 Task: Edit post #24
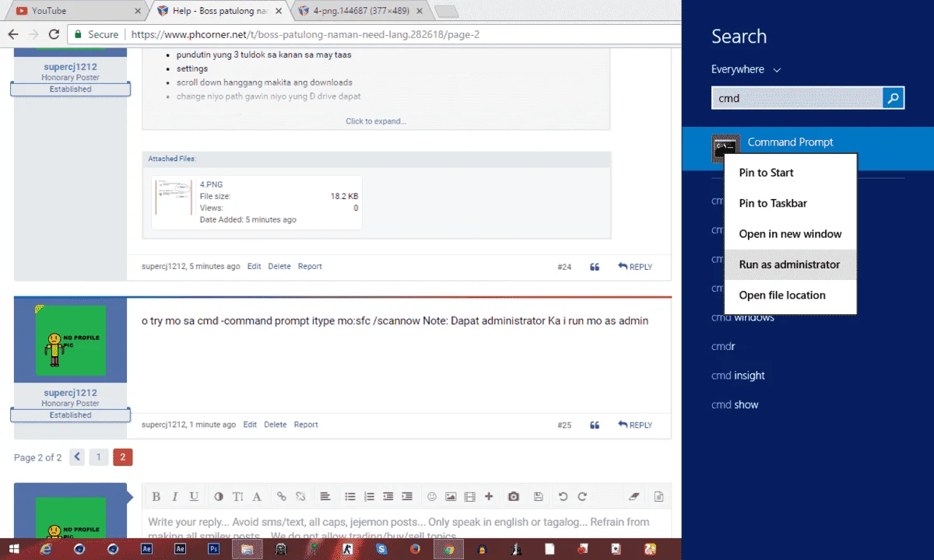pos(254,266)
